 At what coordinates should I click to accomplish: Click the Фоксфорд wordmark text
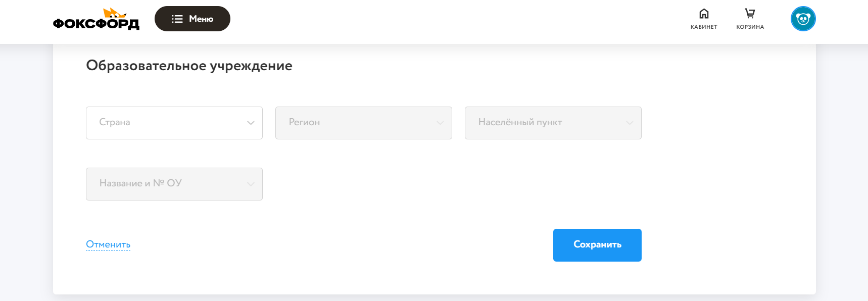96,24
